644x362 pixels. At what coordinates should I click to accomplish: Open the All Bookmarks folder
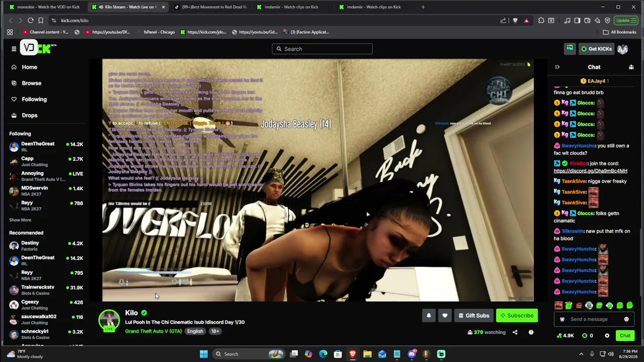pyautogui.click(x=620, y=32)
